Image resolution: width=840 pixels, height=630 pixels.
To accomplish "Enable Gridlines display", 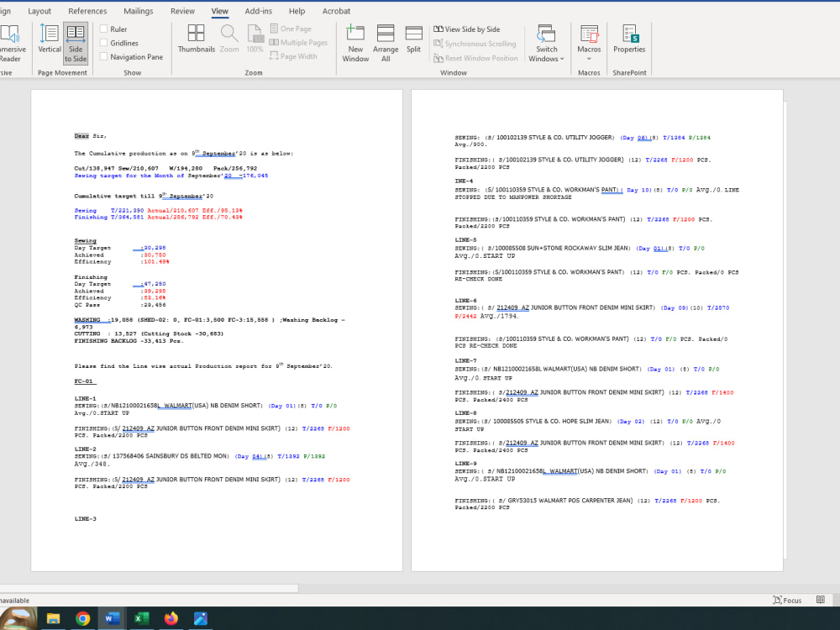I will (102, 43).
